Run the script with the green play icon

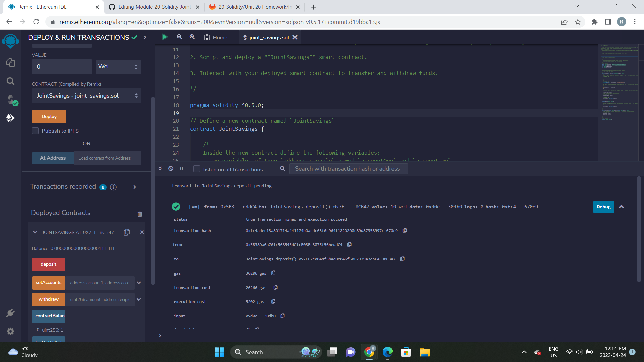(x=165, y=37)
